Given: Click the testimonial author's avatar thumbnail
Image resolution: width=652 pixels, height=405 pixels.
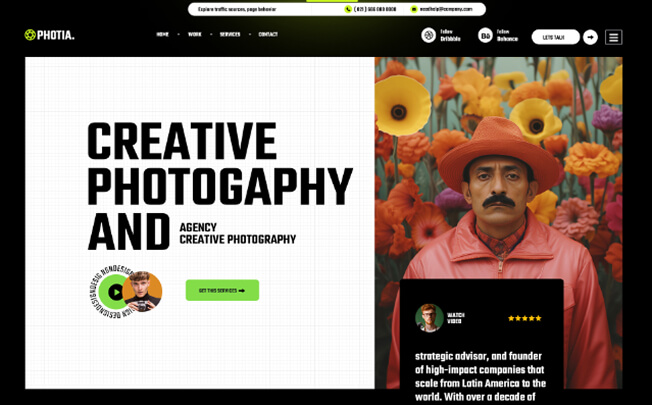Looking at the screenshot, I should click(429, 318).
